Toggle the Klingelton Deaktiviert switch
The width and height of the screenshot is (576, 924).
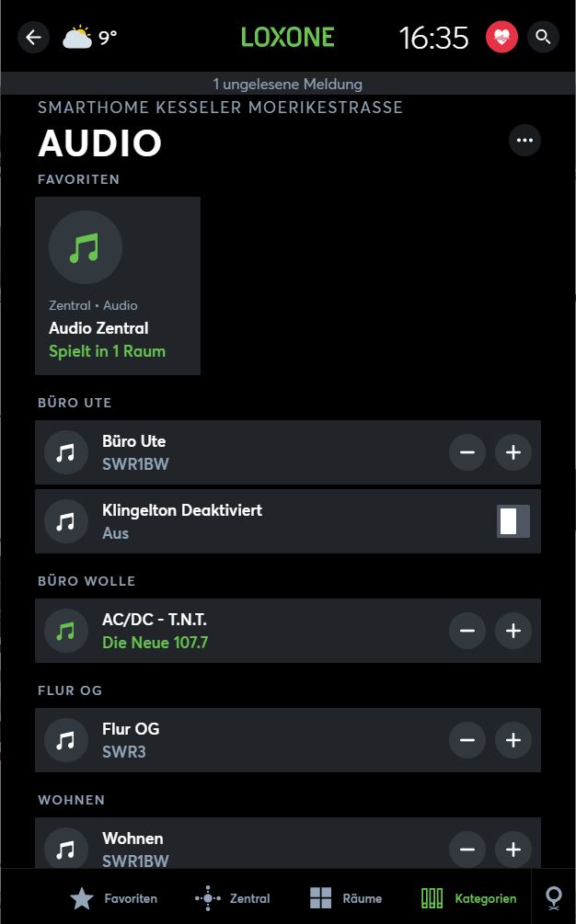tap(513, 521)
